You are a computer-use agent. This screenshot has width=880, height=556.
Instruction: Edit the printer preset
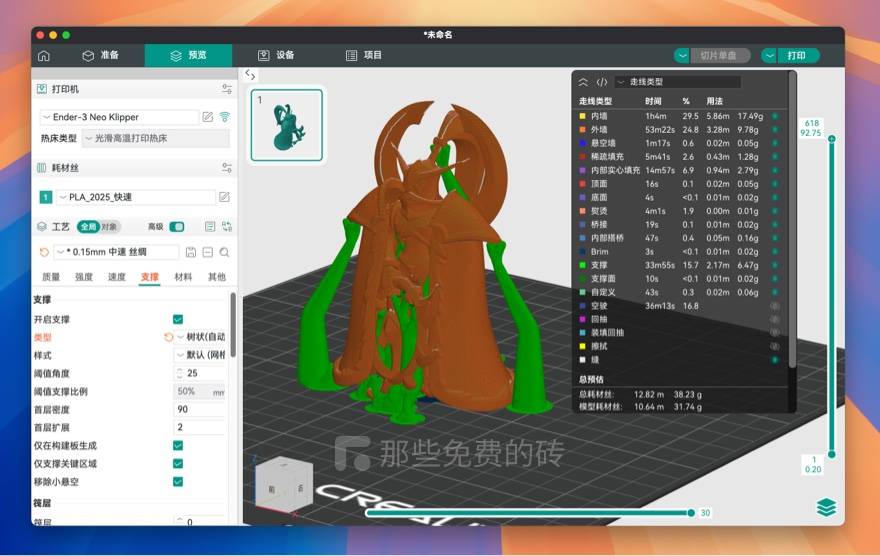pos(208,117)
